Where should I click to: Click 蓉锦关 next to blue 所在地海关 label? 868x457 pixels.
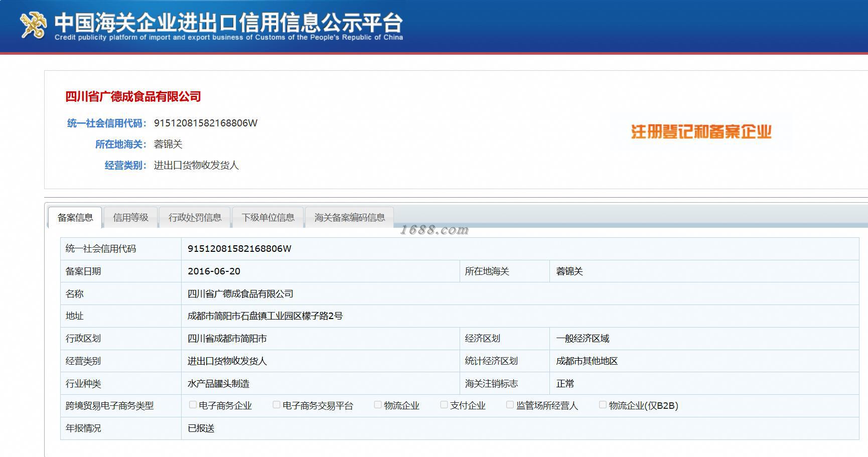168,144
